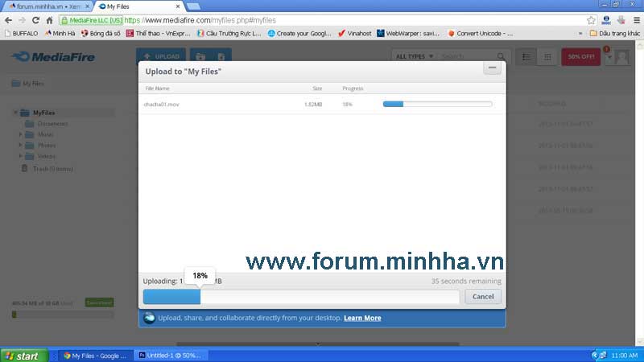644x362 pixels.
Task: Open a new browser tab
Action: pos(193,6)
